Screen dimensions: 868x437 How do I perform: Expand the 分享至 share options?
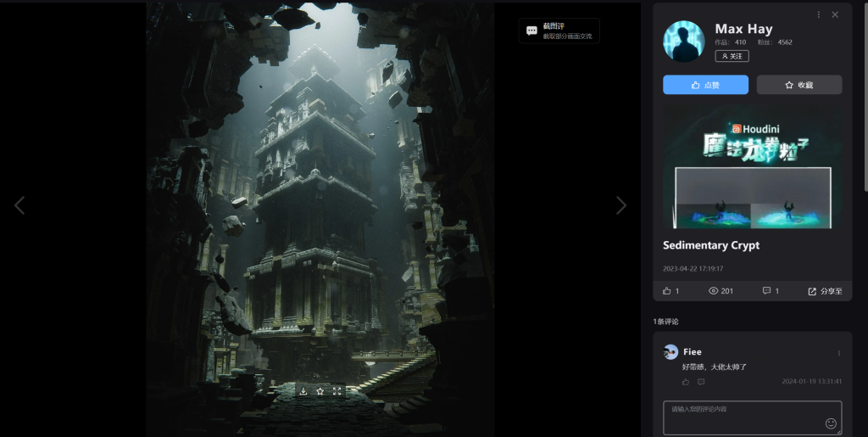(x=825, y=291)
